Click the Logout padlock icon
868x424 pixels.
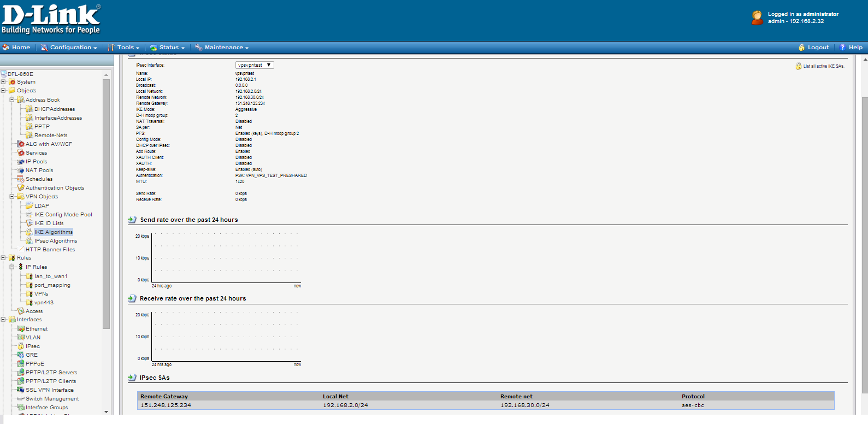tap(801, 48)
